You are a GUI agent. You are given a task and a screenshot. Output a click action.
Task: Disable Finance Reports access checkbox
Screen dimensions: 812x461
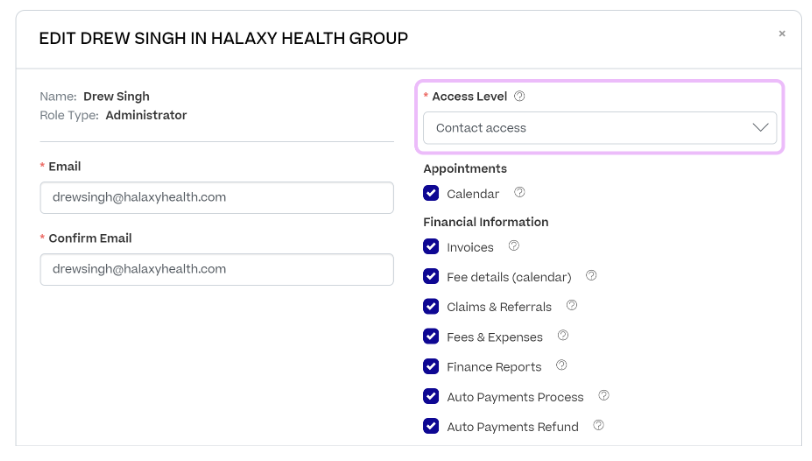pos(431,367)
